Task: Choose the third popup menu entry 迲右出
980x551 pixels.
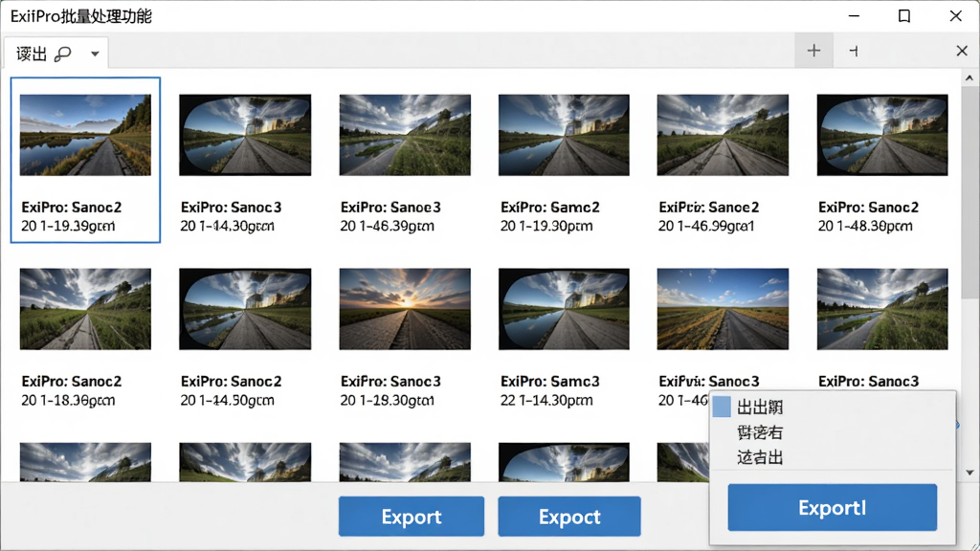Action: click(833, 457)
